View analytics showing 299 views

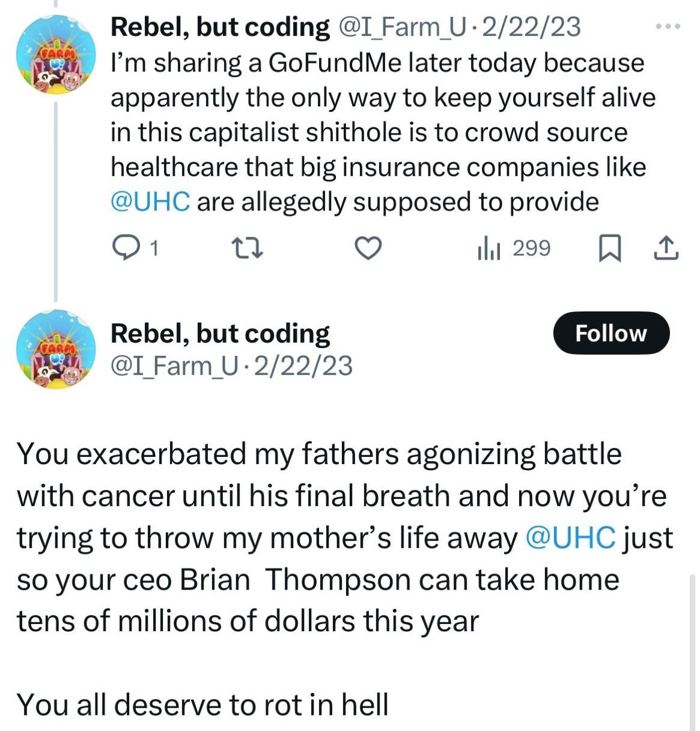coord(514,248)
